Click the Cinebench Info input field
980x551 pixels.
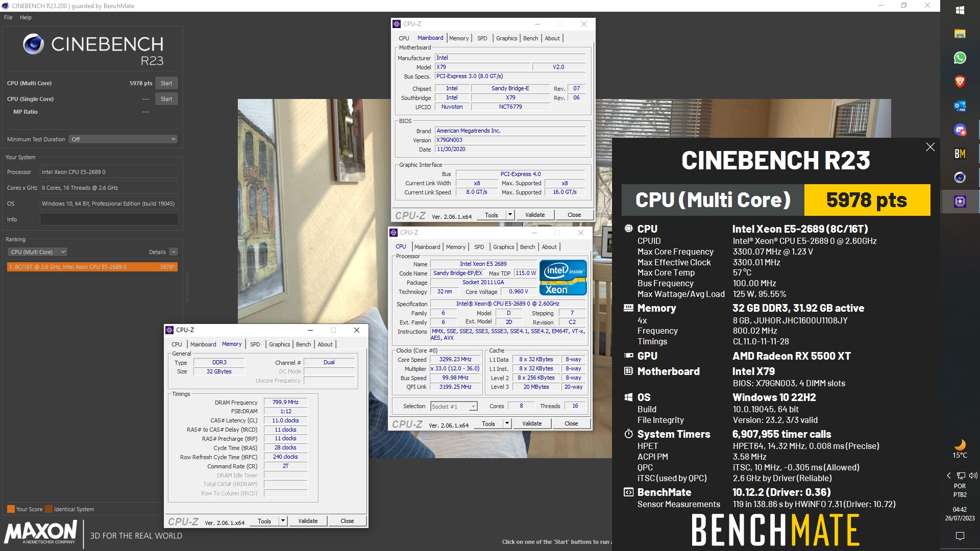[x=109, y=219]
